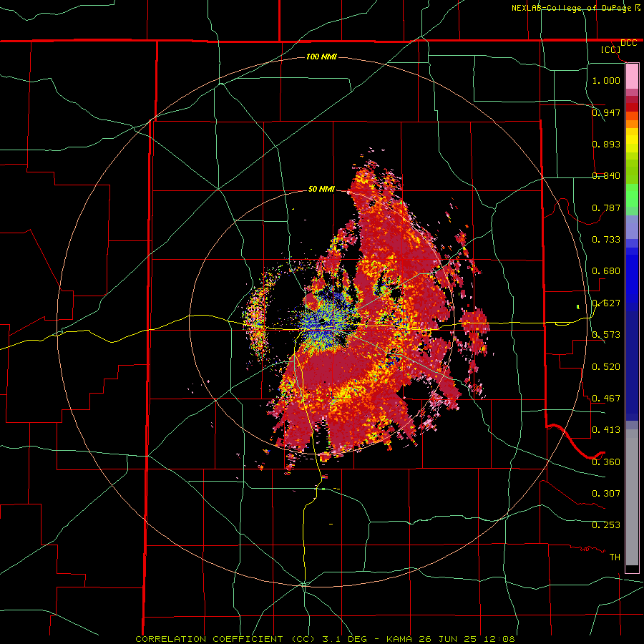Select the 1.000 legend value
The image size is (644, 644).
(606, 80)
